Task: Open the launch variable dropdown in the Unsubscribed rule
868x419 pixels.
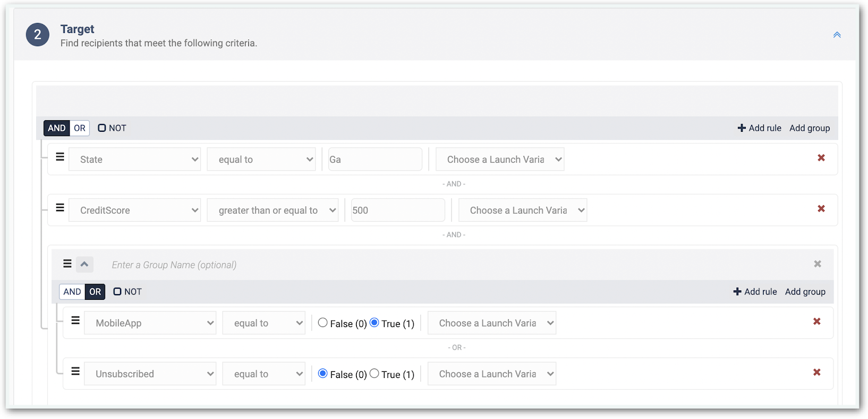Action: (x=492, y=374)
